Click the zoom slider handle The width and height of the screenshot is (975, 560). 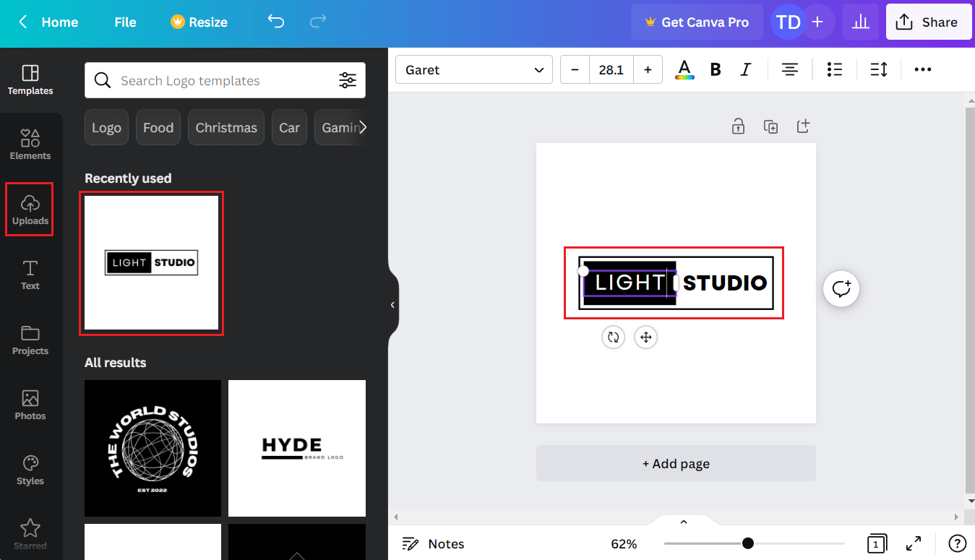click(x=748, y=543)
